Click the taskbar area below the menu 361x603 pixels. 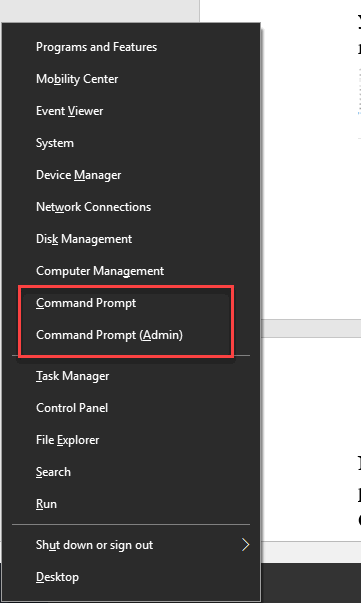(311, 583)
